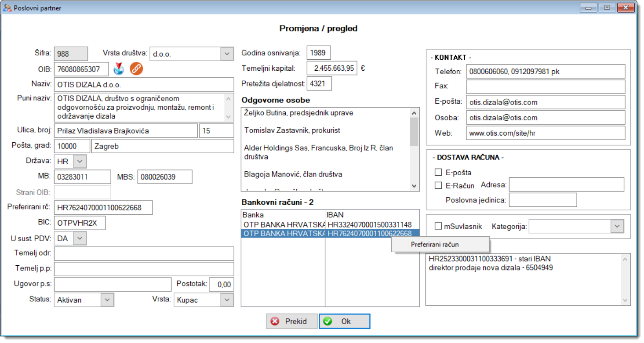Select highlighted IBAN row HR7624070001100622668
The width and height of the screenshot is (644, 343).
tap(330, 233)
